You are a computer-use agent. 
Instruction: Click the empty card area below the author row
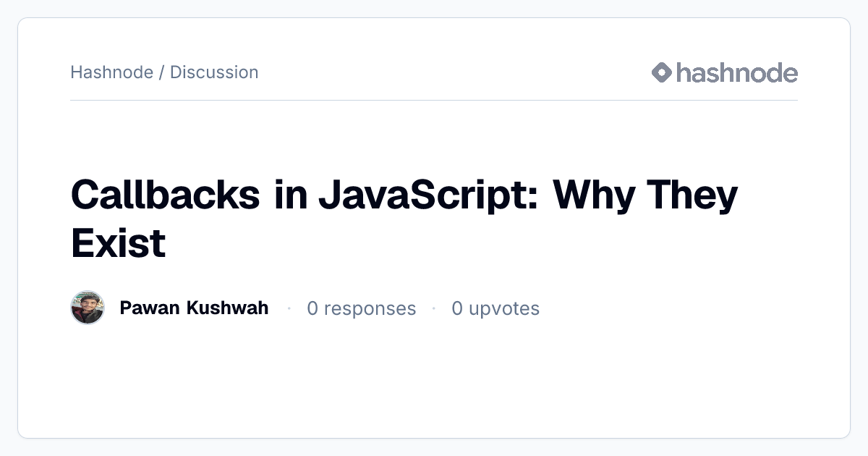tap(434, 380)
